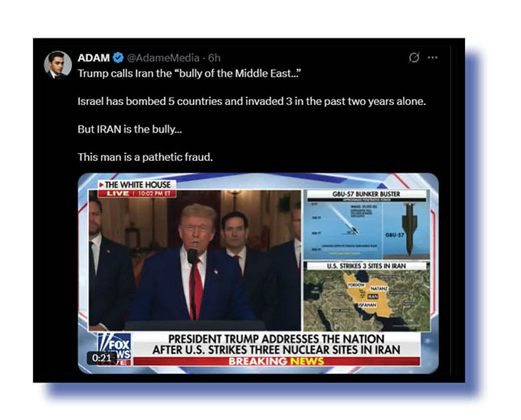This screenshot has height=420, width=521.
Task: Click the Breaking News red banner
Action: click(277, 361)
